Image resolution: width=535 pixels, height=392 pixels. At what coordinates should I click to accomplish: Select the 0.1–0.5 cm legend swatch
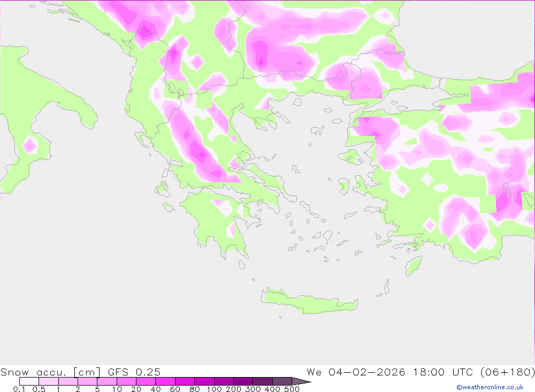(29, 381)
